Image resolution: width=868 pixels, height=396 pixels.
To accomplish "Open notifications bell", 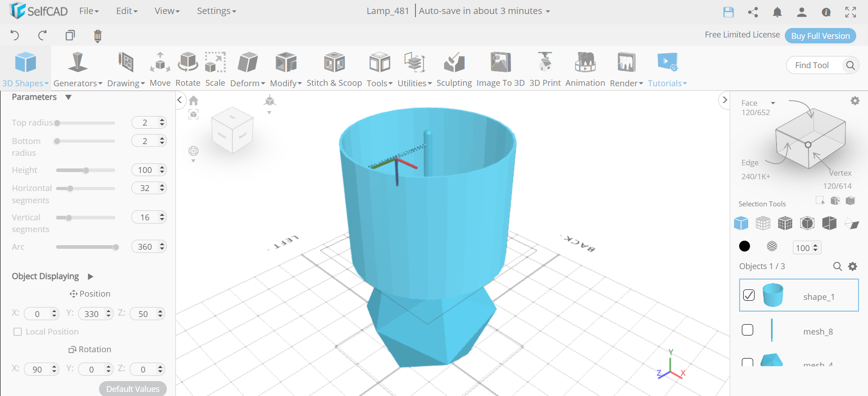I will (777, 12).
